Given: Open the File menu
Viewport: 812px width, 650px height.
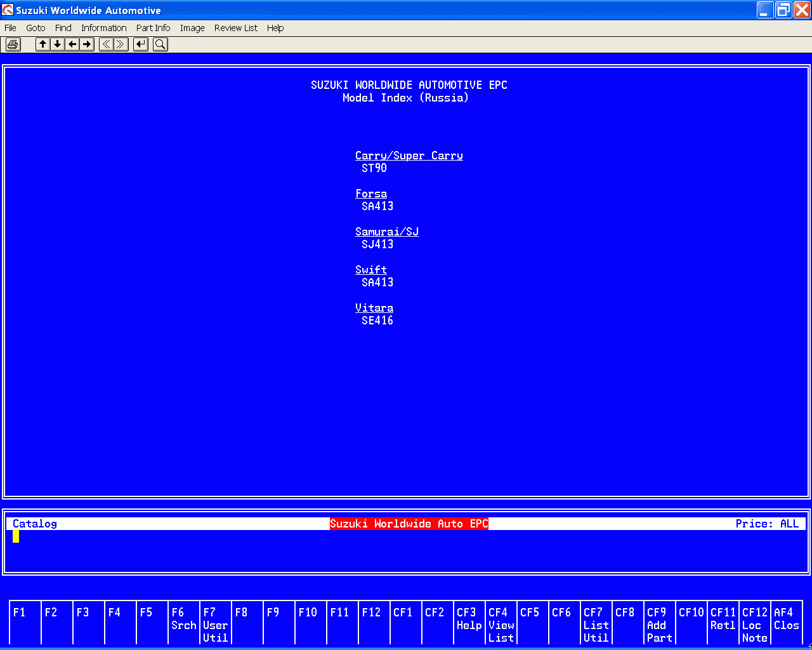Looking at the screenshot, I should (x=10, y=28).
